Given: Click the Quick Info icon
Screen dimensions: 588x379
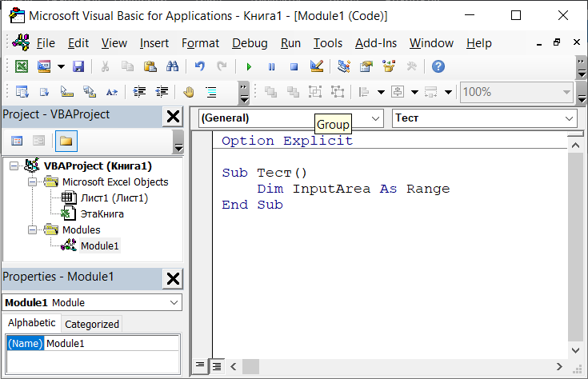Looking at the screenshot, I should click(x=66, y=92).
